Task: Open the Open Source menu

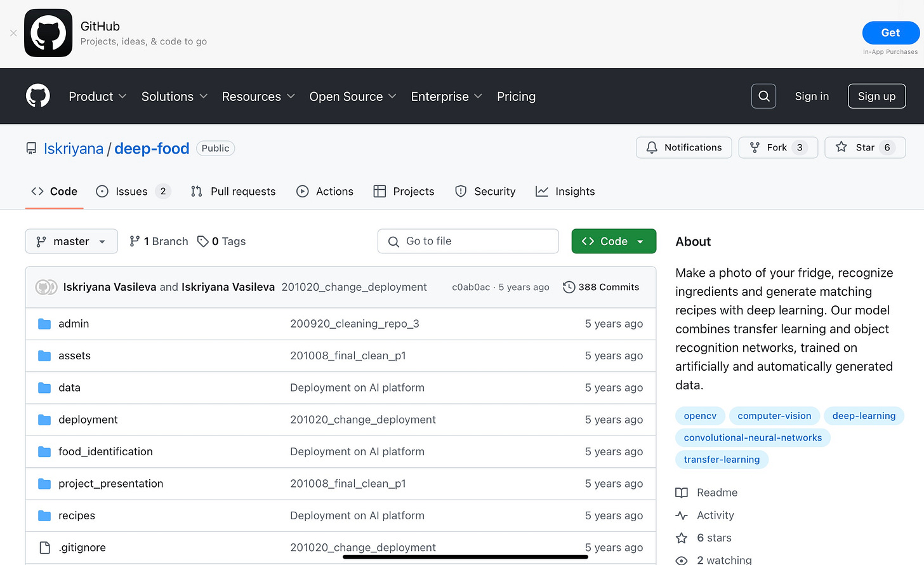Action: point(353,96)
